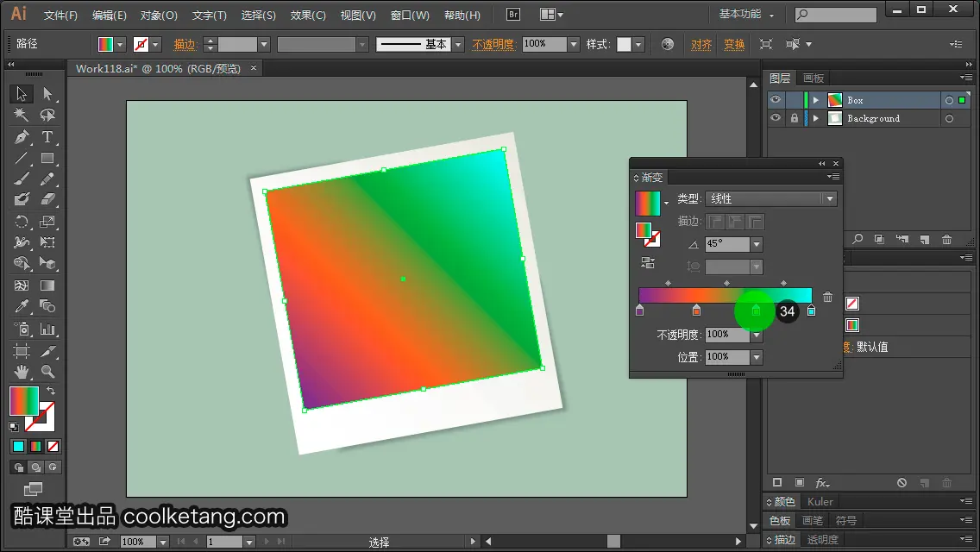This screenshot has width=980, height=552.
Task: Select the Zoom tool
Action: (x=47, y=372)
